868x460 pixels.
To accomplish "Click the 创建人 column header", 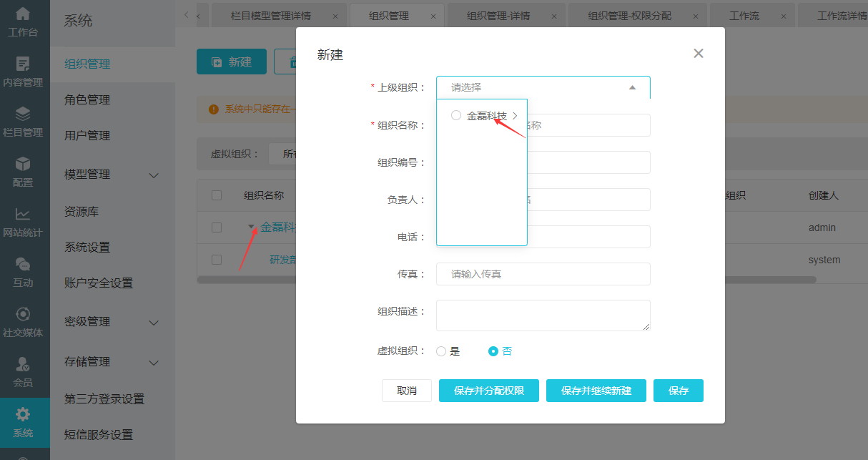I will coord(824,195).
